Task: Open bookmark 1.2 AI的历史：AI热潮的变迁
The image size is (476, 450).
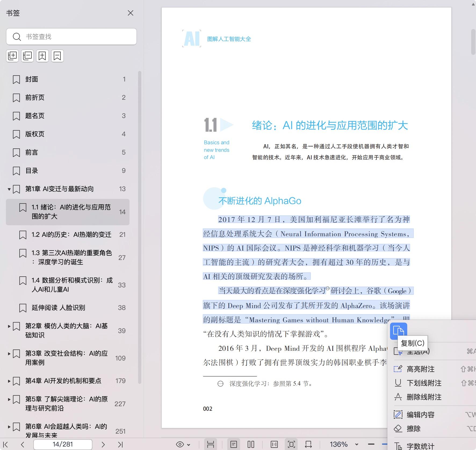Action: pyautogui.click(x=71, y=235)
